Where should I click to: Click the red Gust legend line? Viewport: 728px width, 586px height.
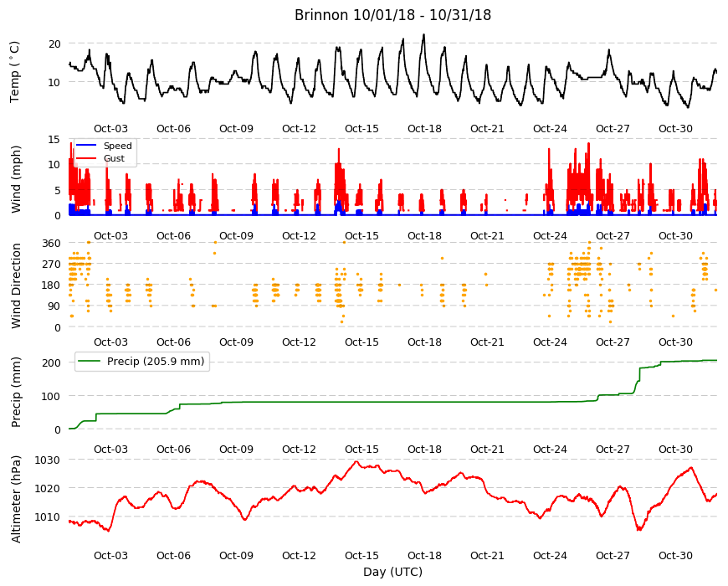pos(86,158)
